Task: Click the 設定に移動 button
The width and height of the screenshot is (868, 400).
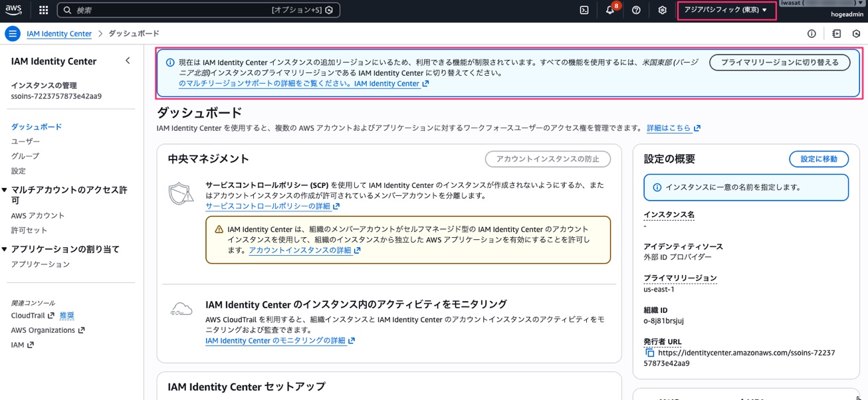Action: [x=818, y=159]
